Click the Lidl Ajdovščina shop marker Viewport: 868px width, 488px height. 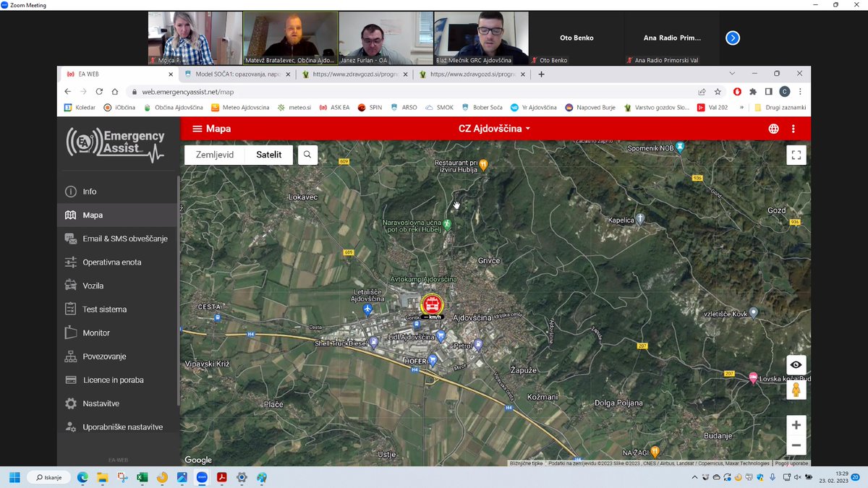point(441,336)
